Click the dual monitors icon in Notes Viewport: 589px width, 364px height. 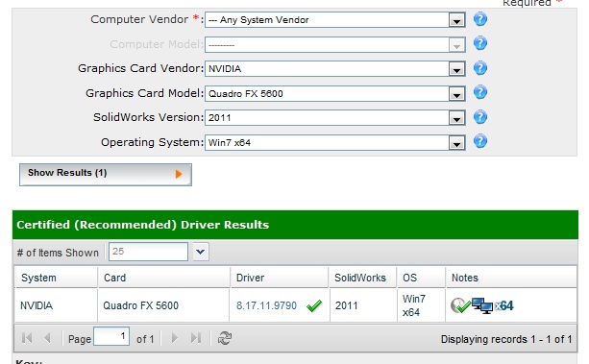[482, 305]
